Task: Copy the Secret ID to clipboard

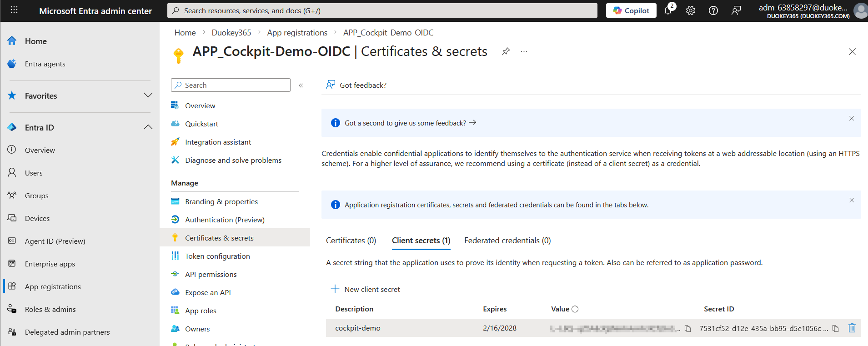Action: click(x=836, y=328)
